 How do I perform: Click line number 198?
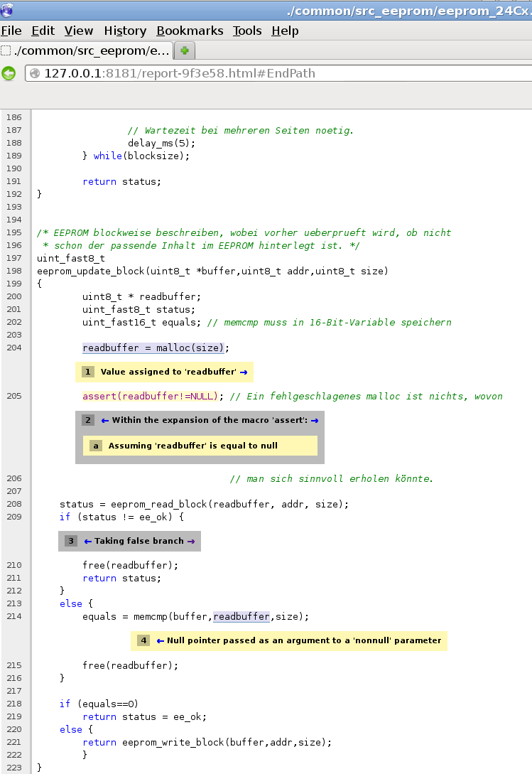[x=14, y=271]
